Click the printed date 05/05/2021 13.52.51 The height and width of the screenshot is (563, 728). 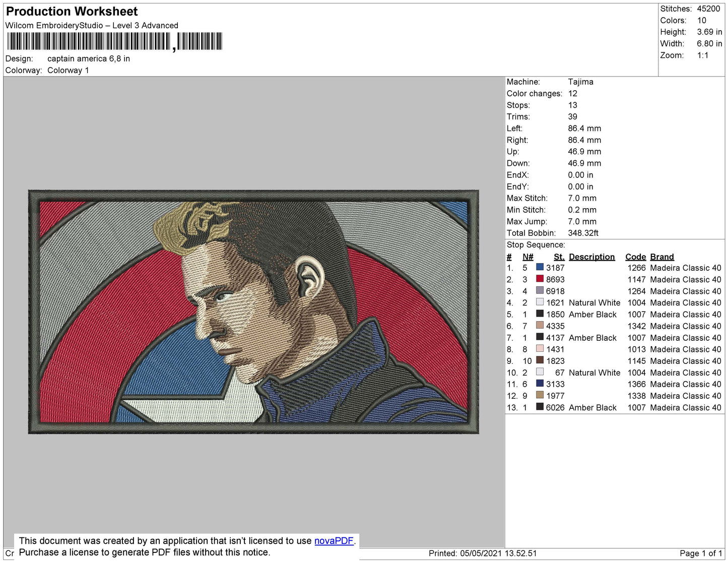(498, 553)
